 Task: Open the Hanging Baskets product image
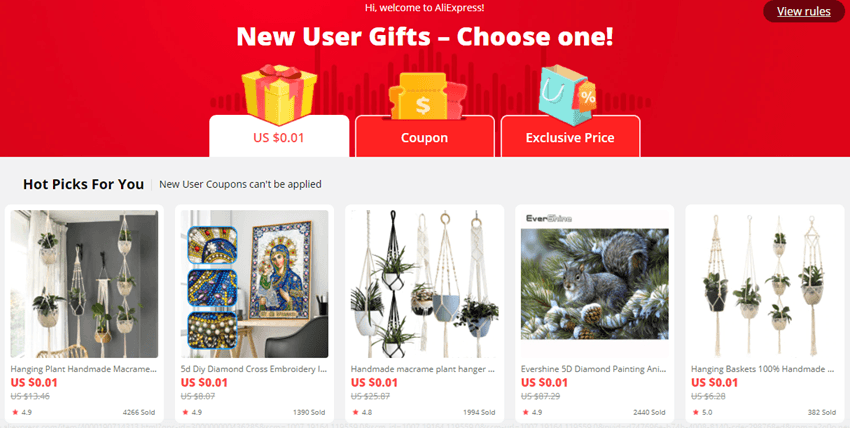coord(764,284)
